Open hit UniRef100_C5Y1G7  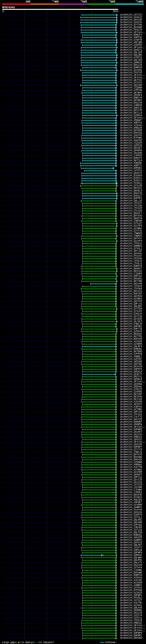coord(131,203)
